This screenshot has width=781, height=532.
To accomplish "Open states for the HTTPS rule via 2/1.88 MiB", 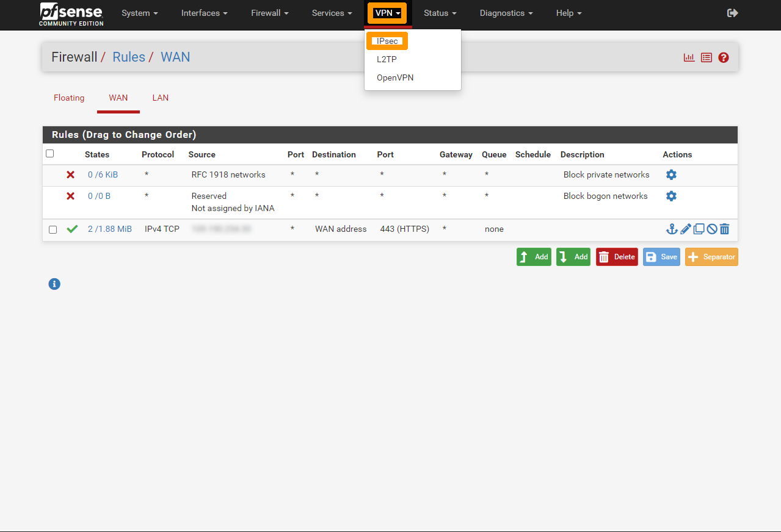I will tap(110, 229).
